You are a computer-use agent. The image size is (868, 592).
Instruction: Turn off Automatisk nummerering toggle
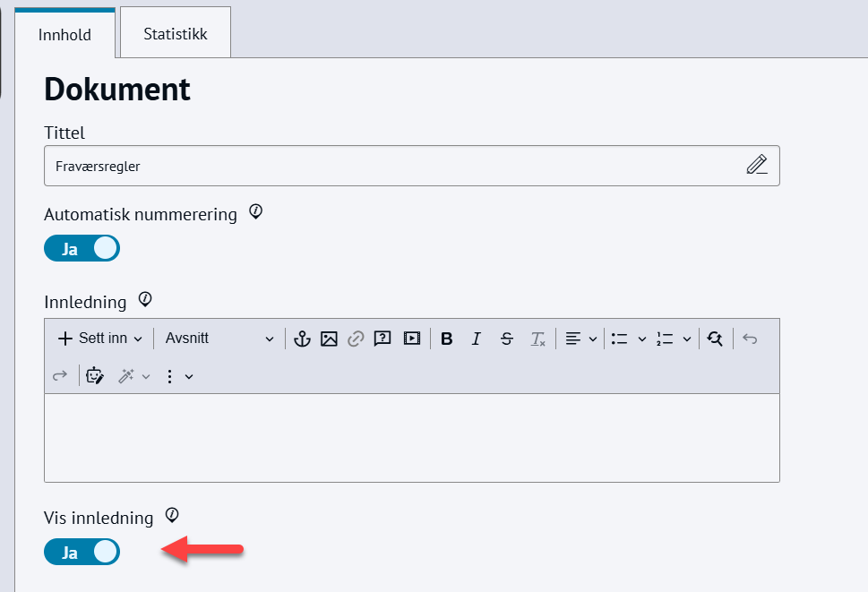(x=82, y=249)
